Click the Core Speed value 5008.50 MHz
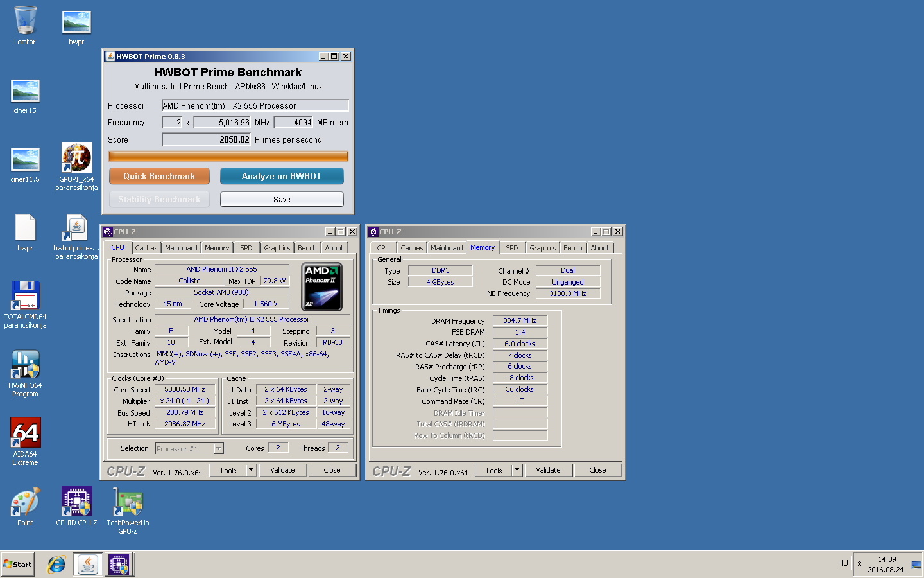 (185, 389)
